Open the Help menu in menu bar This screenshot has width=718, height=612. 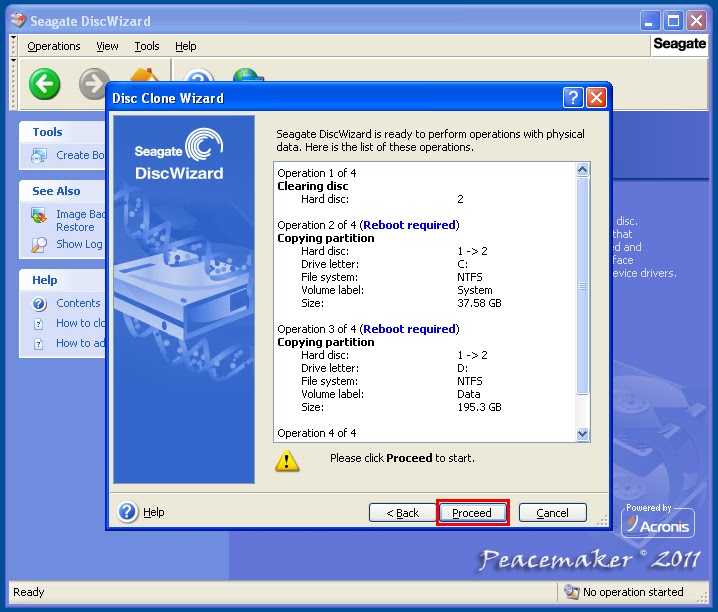185,46
